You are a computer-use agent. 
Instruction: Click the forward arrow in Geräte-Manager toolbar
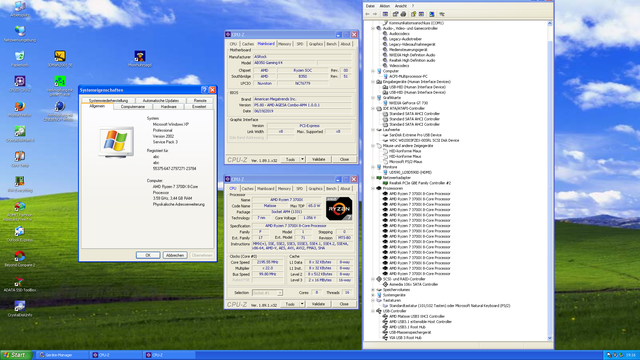coord(375,14)
